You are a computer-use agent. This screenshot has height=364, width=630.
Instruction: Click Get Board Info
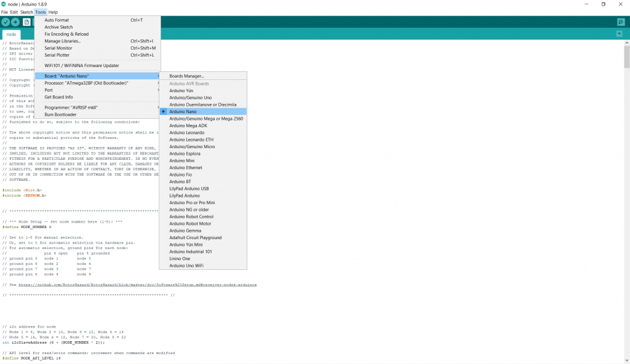(x=98, y=97)
